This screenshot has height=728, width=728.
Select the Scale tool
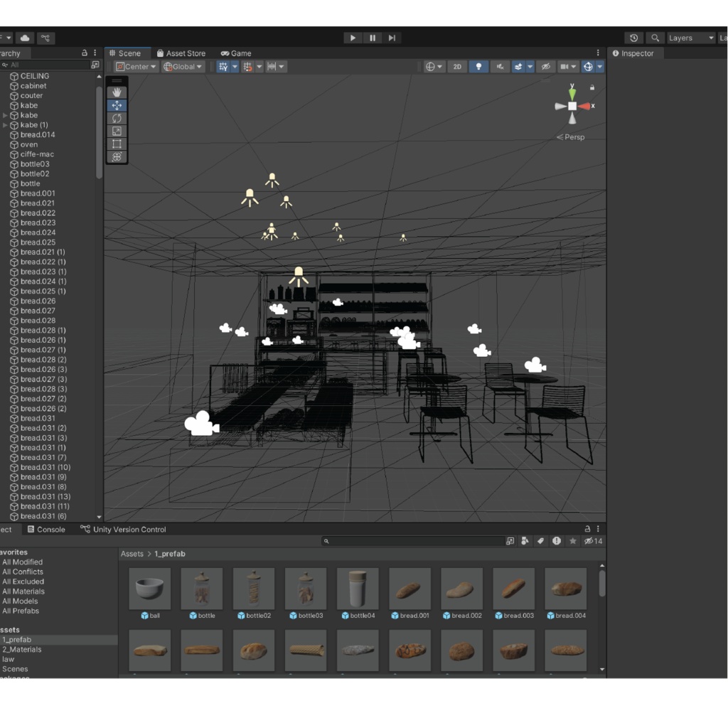[x=117, y=131]
